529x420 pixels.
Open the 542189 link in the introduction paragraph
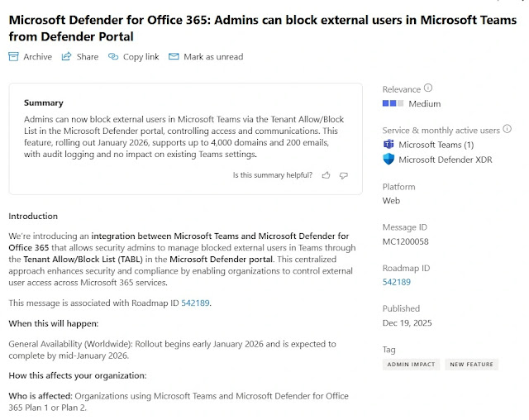tap(195, 303)
